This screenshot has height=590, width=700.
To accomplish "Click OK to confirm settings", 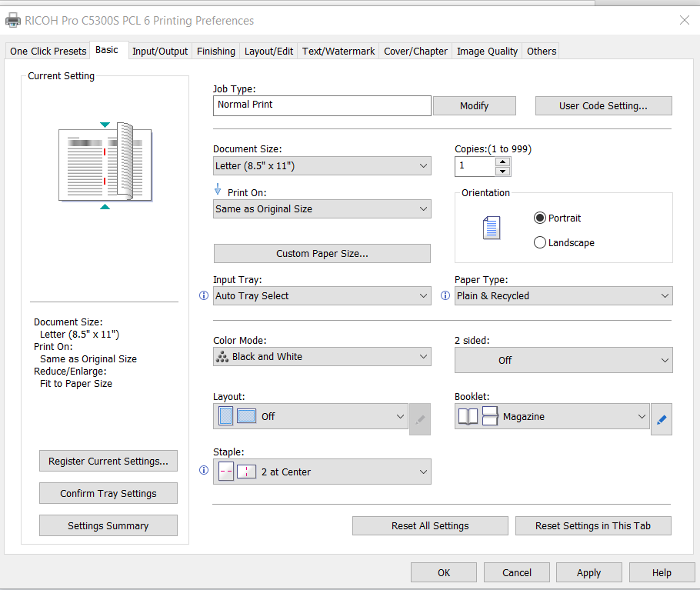I will tap(444, 572).
